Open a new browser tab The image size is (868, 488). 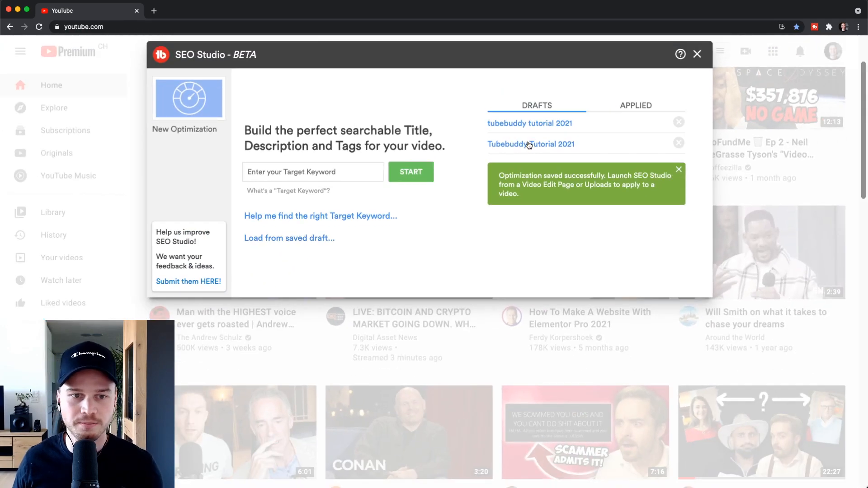pyautogui.click(x=154, y=10)
